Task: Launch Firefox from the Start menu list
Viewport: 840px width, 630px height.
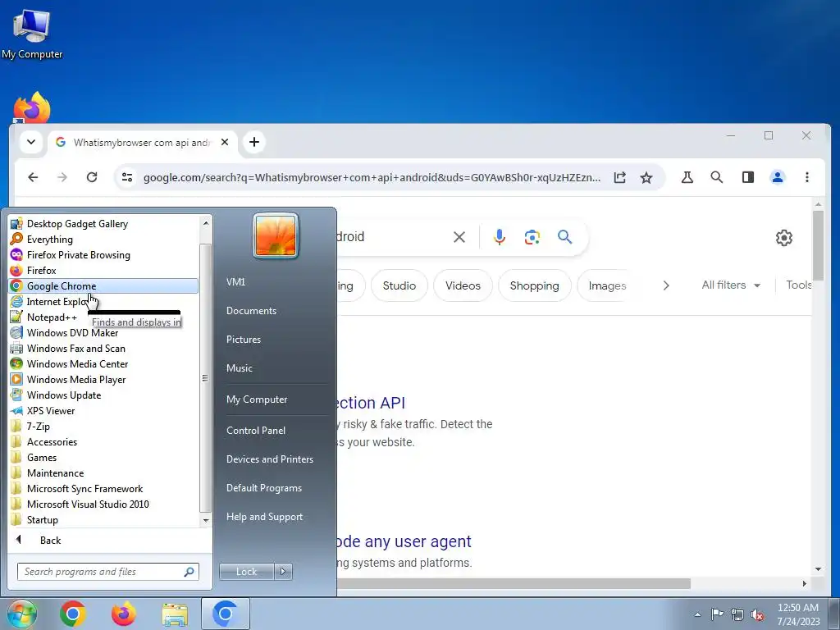Action: 103,271
